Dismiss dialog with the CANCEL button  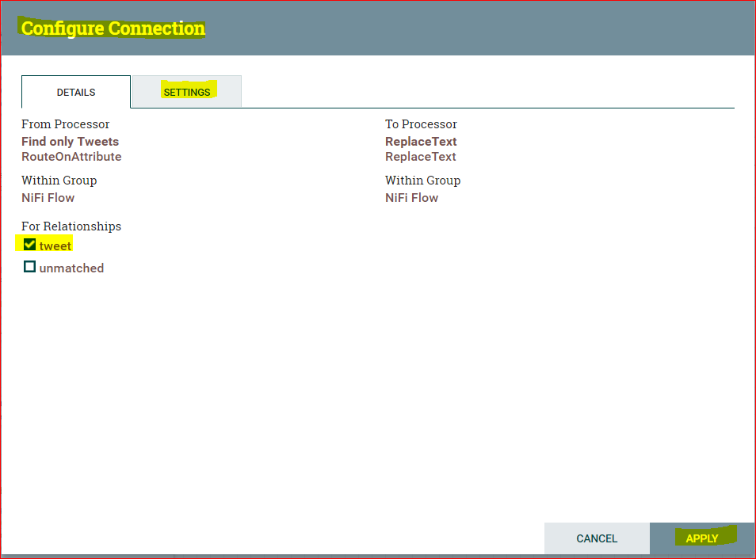(597, 538)
